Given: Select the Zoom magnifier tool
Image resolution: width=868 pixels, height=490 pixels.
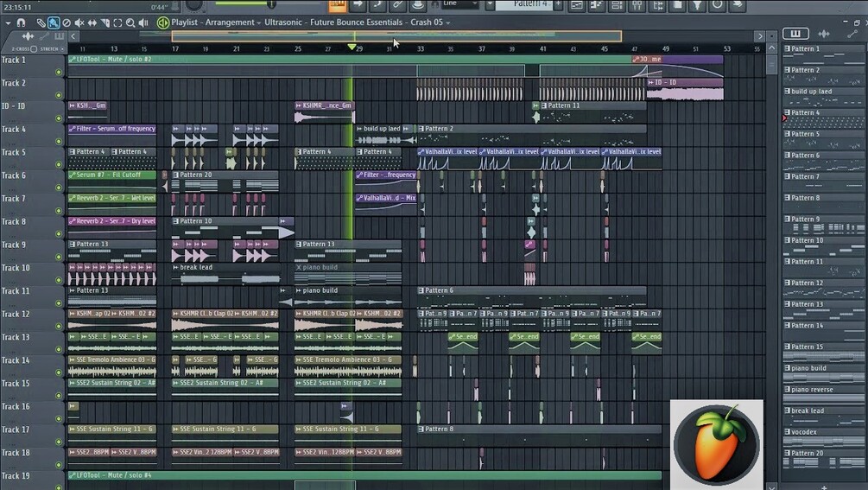Looking at the screenshot, I should click(130, 22).
